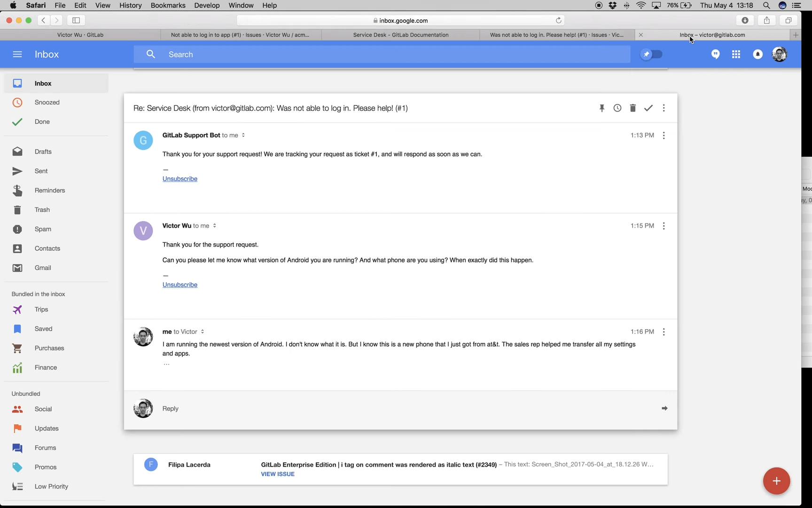The width and height of the screenshot is (812, 508).
Task: Click the Search input field
Action: [x=382, y=55]
